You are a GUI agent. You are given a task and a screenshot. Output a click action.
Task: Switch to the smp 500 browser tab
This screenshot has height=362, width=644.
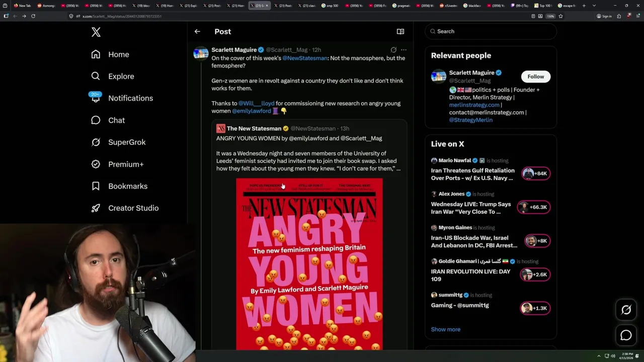click(x=331, y=6)
